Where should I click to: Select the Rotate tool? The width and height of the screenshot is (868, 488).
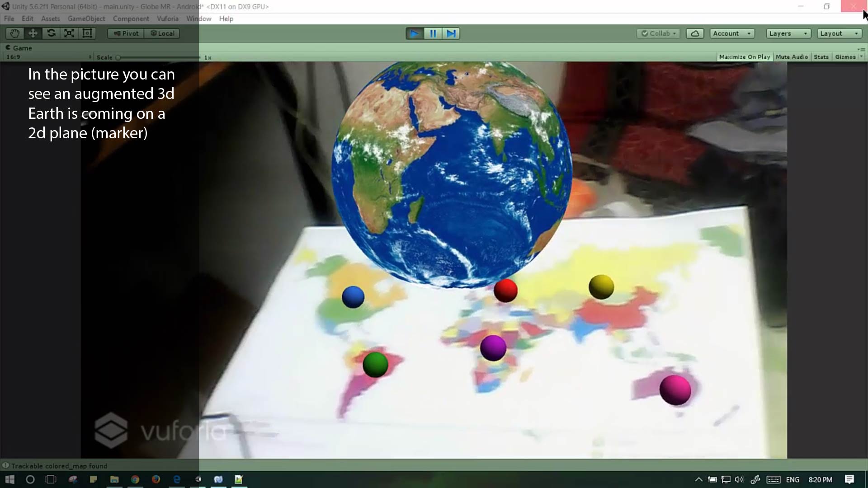click(x=51, y=33)
